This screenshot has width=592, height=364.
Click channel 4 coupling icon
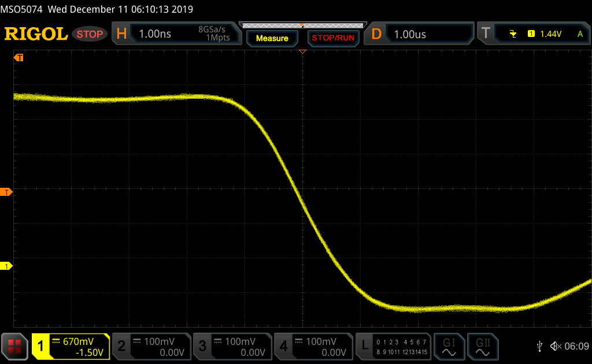point(299,341)
